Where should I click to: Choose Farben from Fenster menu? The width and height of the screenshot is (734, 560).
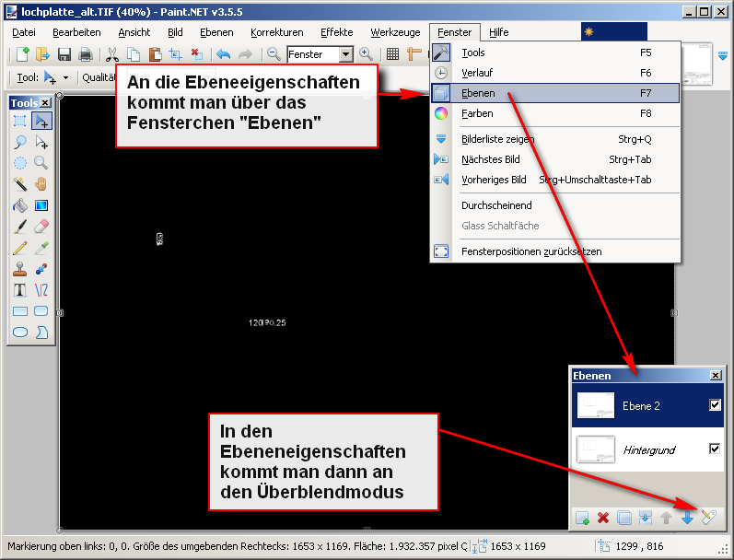coord(555,113)
